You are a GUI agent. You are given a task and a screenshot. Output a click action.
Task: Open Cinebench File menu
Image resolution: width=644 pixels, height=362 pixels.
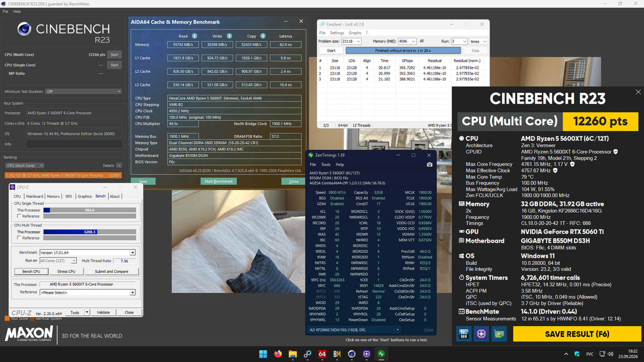click(x=5, y=11)
